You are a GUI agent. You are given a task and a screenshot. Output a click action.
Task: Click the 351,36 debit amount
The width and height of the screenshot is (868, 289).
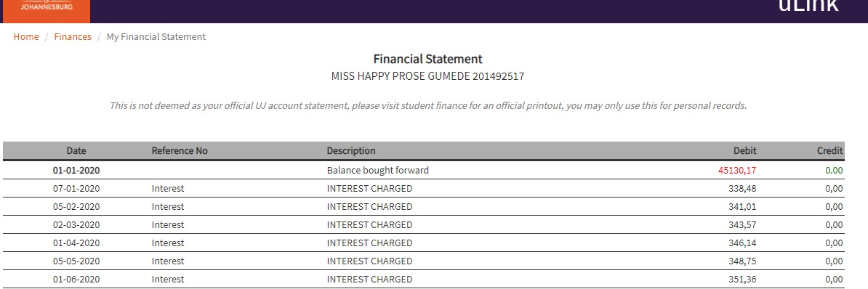point(742,280)
